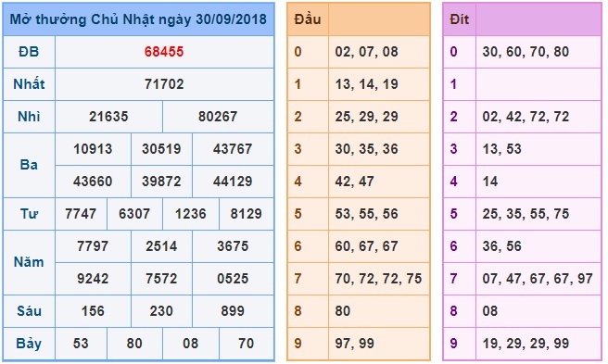Click number 70 in the Bảy row
Viewport: 608px width, 364px height.
tap(246, 344)
